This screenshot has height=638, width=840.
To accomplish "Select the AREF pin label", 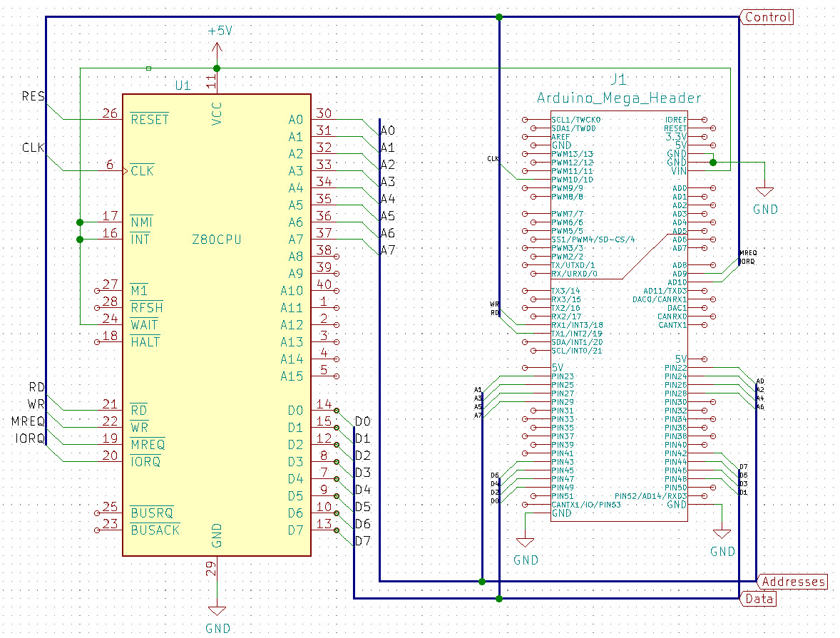I will (x=560, y=137).
